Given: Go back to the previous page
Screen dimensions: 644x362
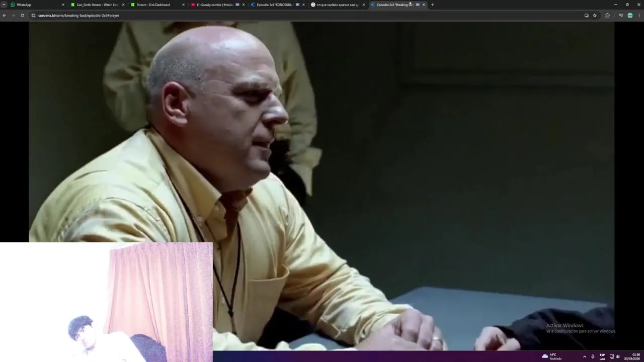Looking at the screenshot, I should 4,16.
